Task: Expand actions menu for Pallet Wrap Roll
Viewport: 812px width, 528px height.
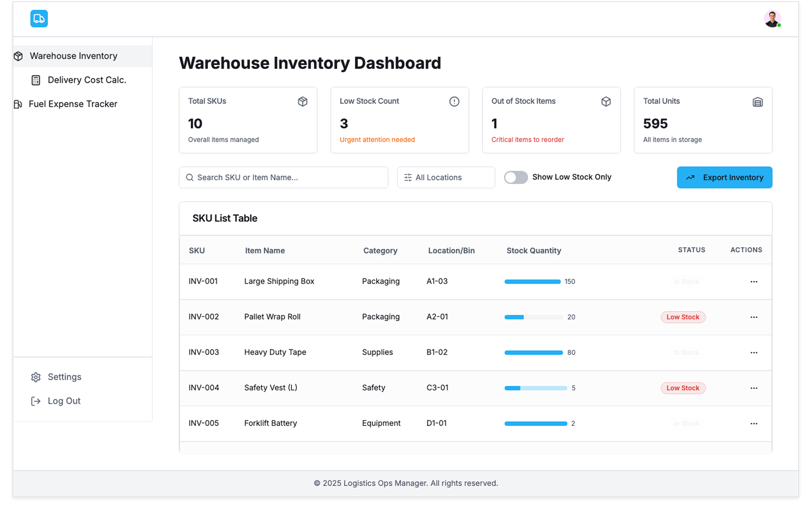Action: pyautogui.click(x=754, y=317)
